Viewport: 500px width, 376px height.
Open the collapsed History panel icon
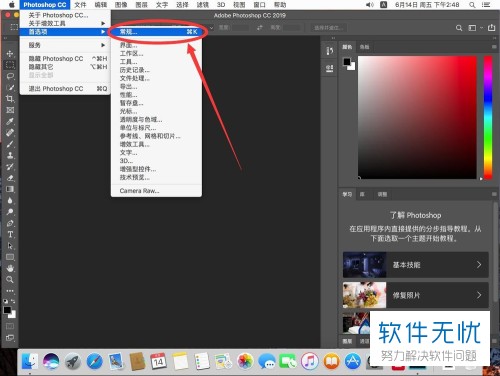329,51
